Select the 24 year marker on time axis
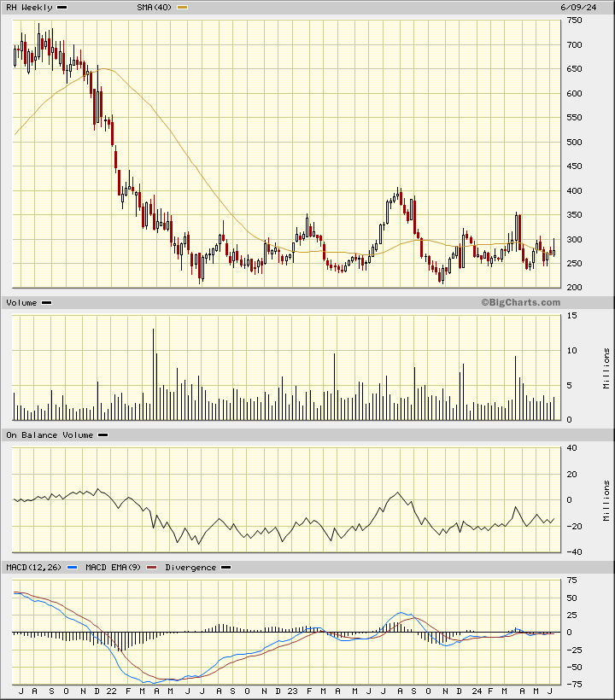The image size is (615, 700). [x=477, y=690]
